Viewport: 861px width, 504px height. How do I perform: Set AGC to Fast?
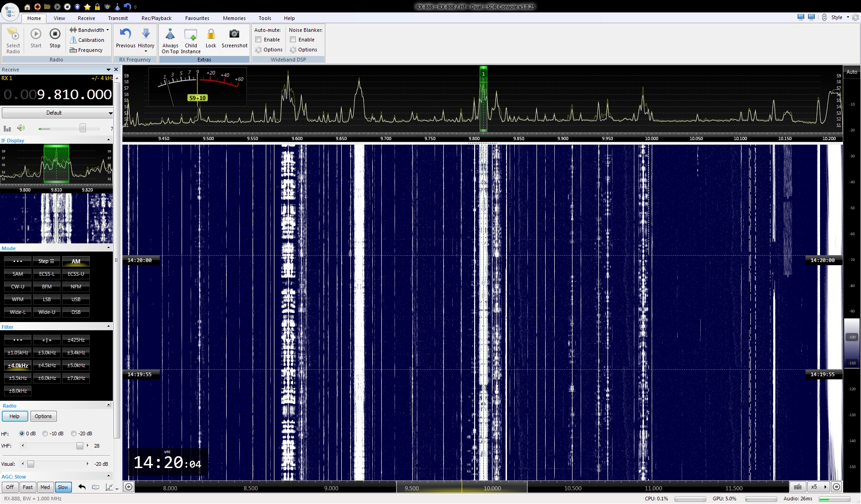click(x=28, y=487)
